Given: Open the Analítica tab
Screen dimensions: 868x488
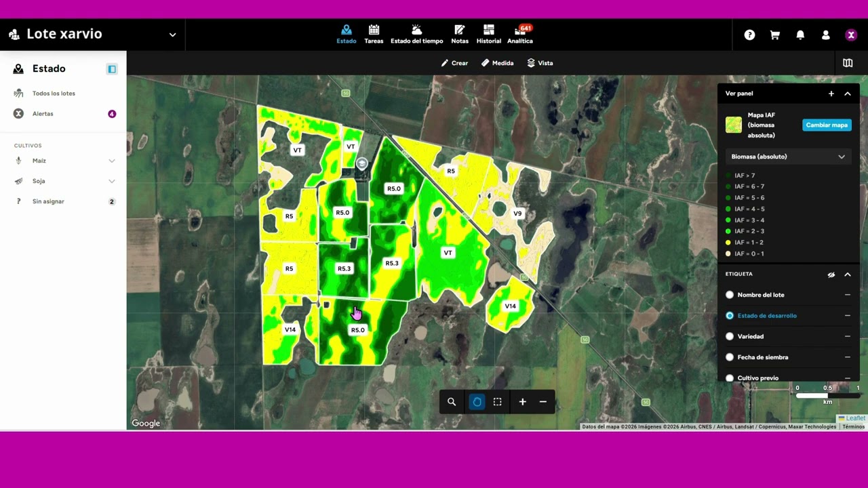Looking at the screenshot, I should coord(520,35).
